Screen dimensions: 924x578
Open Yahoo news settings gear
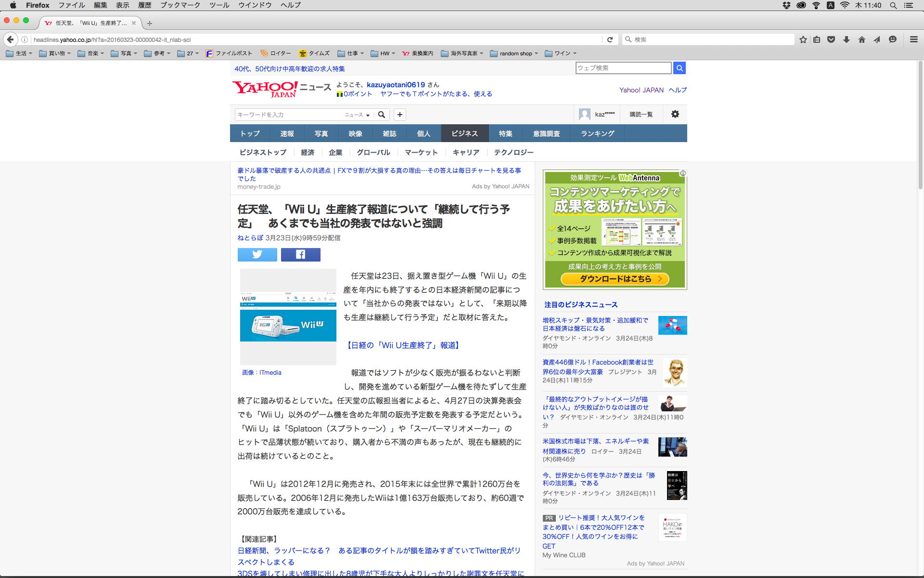675,114
